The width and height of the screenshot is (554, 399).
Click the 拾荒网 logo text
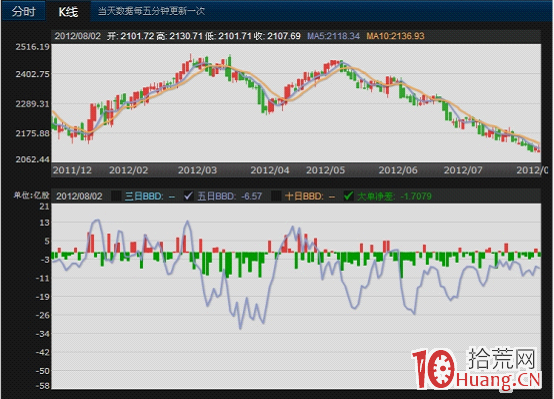click(502, 358)
